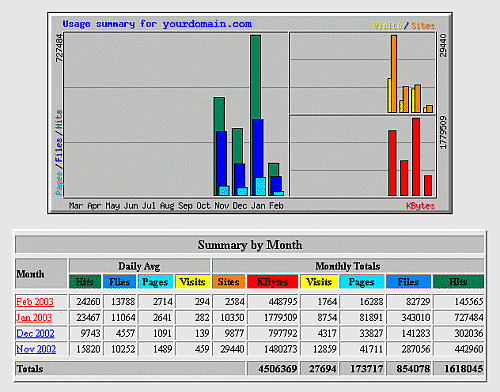Click the 'Usage summary for yourdomain.com' chart title
This screenshot has width=500, height=392.
[157, 24]
